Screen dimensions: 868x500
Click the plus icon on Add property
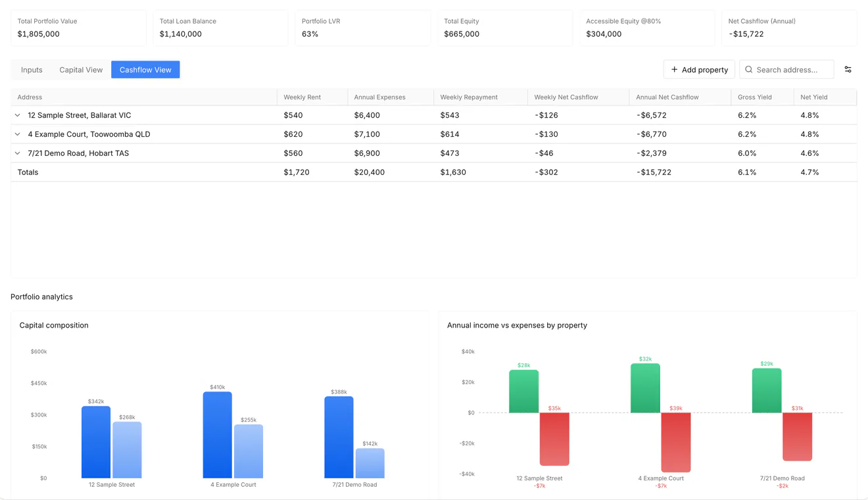pyautogui.click(x=674, y=70)
